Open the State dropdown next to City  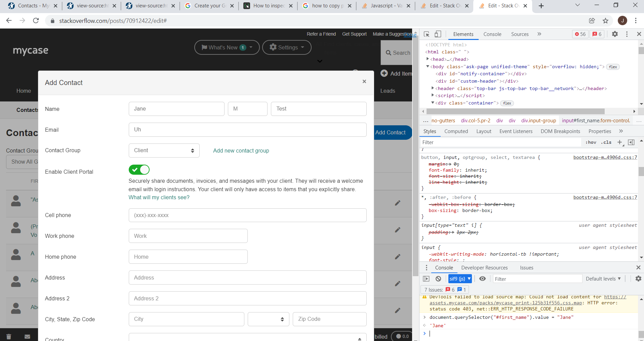coord(268,319)
